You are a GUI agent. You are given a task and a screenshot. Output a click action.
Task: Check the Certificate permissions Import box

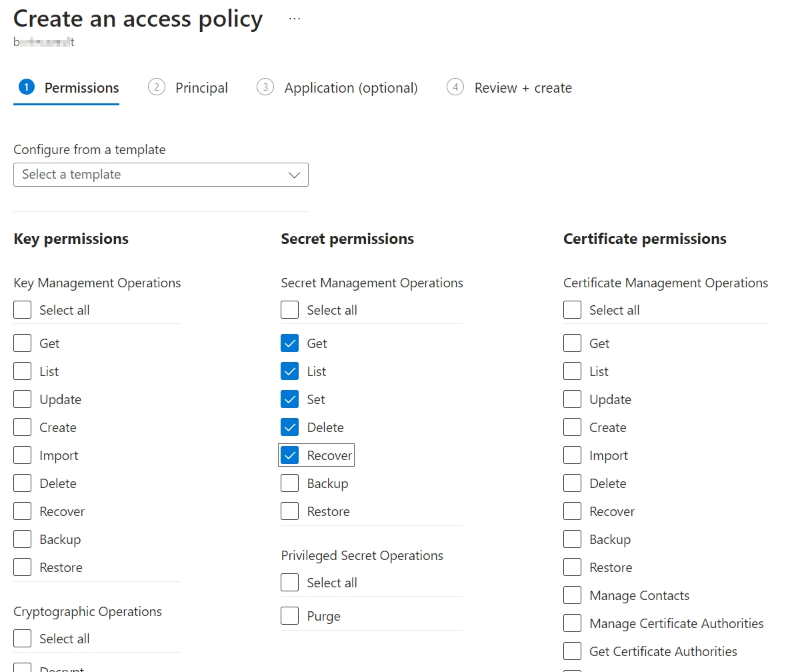(572, 455)
